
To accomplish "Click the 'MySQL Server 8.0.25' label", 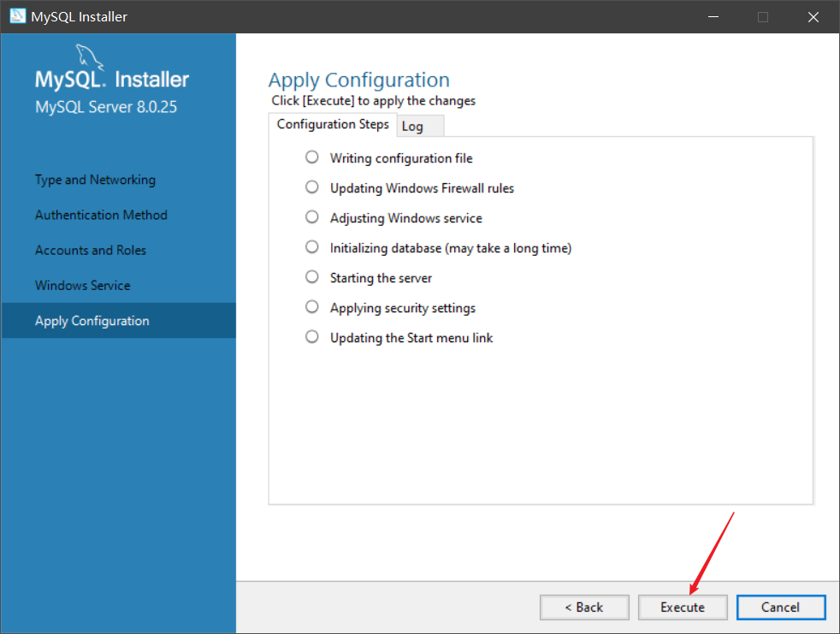I will coord(106,107).
